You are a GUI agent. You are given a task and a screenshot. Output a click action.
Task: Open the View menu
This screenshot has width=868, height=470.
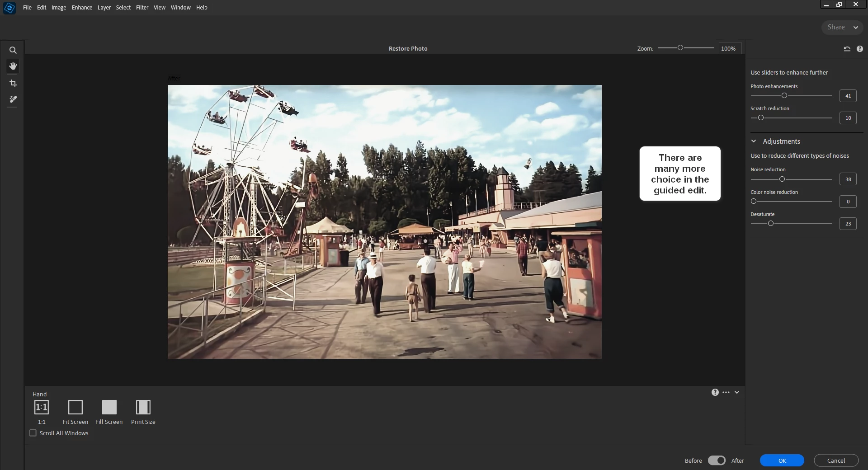(x=160, y=8)
